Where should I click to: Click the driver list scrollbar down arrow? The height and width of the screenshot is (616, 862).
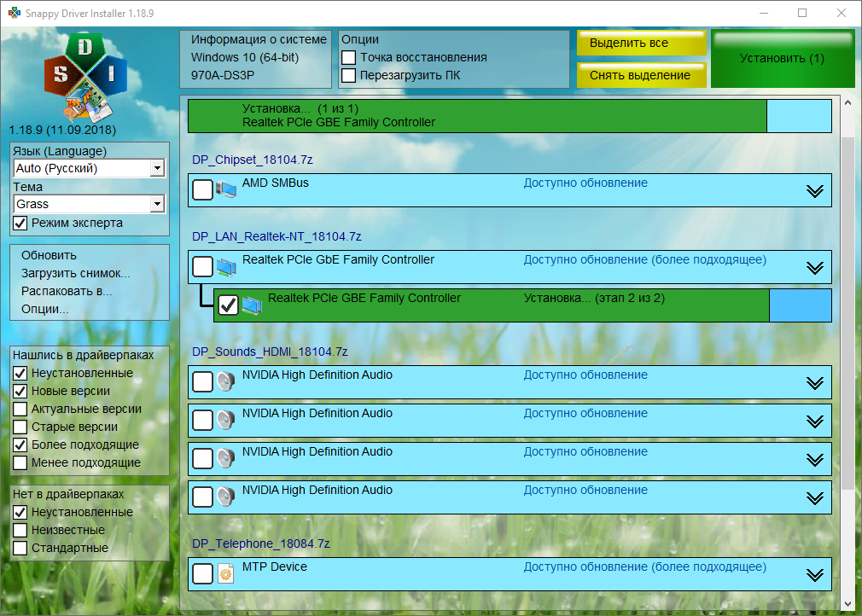(847, 604)
